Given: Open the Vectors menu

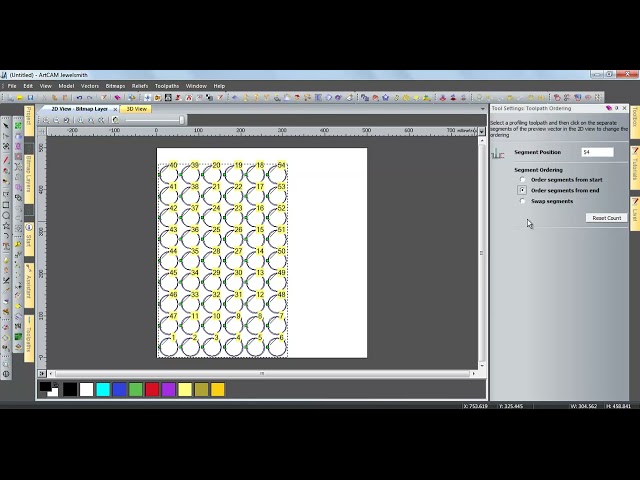Looking at the screenshot, I should tap(90, 86).
